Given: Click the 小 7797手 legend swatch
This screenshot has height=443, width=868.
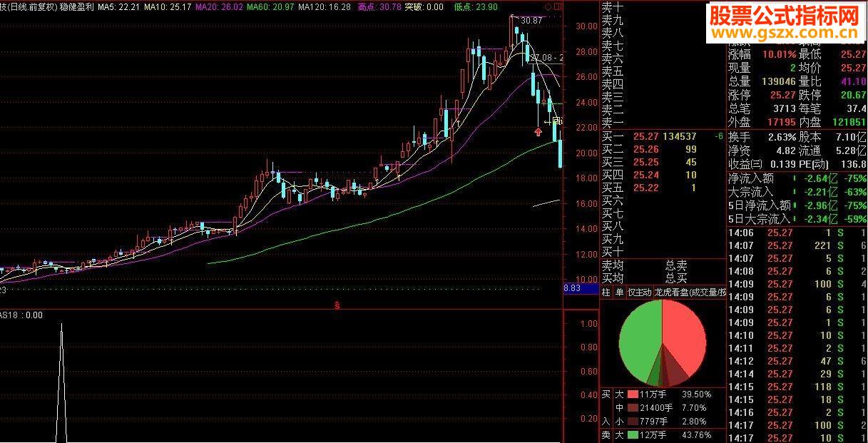Looking at the screenshot, I should [632, 422].
